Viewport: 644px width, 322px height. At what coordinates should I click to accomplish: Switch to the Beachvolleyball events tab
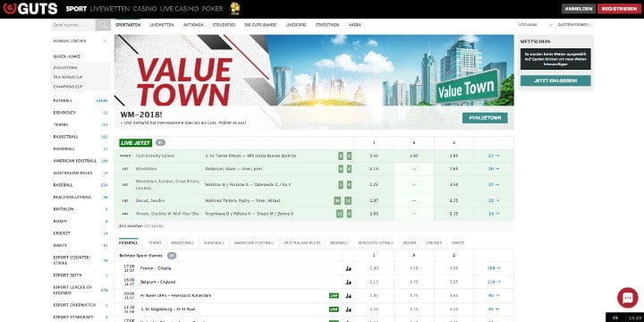pyautogui.click(x=376, y=243)
